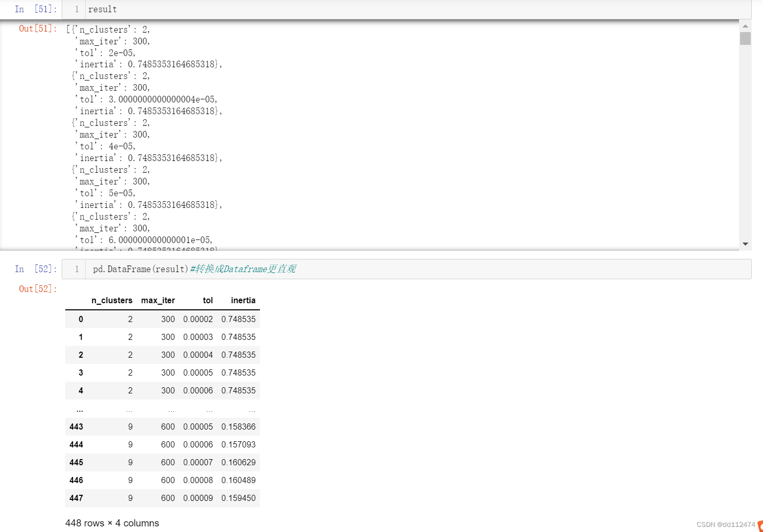Click the Chinese comment in cell 52
763x532 pixels.
tap(243, 269)
